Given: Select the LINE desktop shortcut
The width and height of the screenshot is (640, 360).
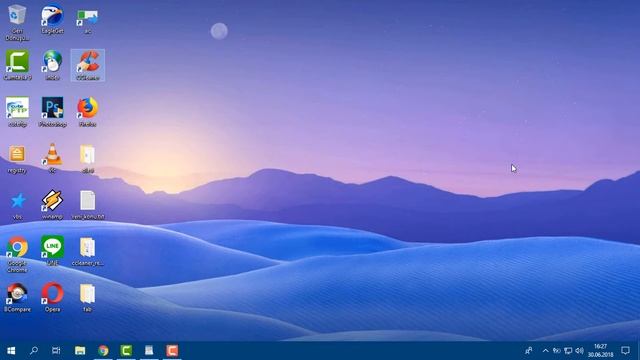Looking at the screenshot, I should point(52,251).
